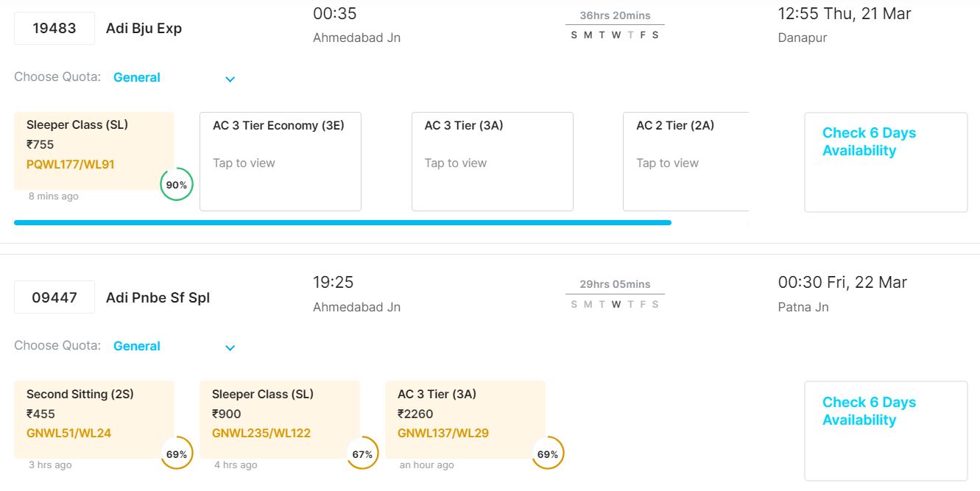Click the 67% chance circle on Sleeper Class
The width and height of the screenshot is (980, 491).
pyautogui.click(x=362, y=453)
